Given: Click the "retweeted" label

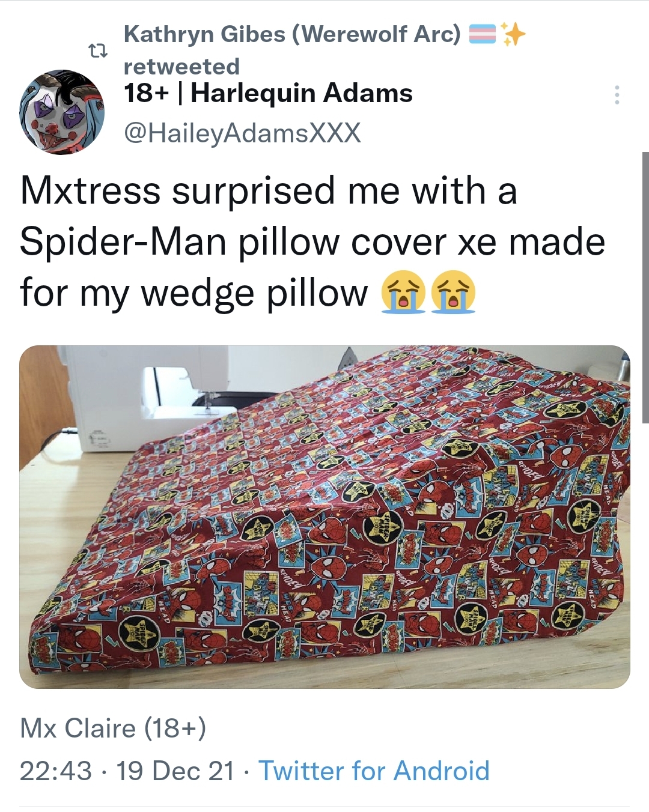Looking at the screenshot, I should 181,66.
